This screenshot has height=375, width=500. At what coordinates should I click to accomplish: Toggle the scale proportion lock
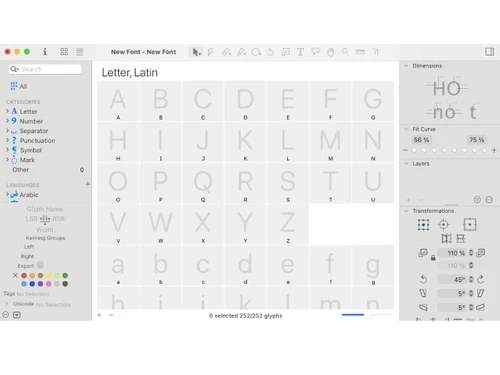(x=433, y=258)
